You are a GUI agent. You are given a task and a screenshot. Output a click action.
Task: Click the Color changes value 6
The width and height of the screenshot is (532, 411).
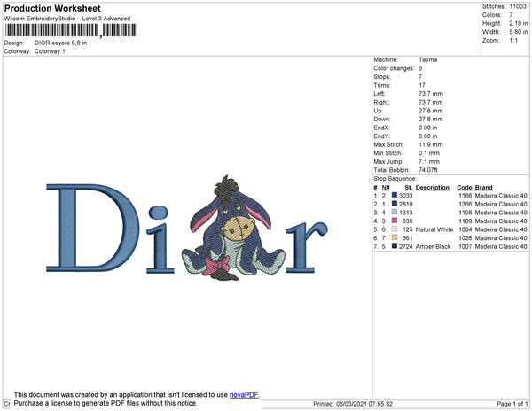pyautogui.click(x=420, y=68)
